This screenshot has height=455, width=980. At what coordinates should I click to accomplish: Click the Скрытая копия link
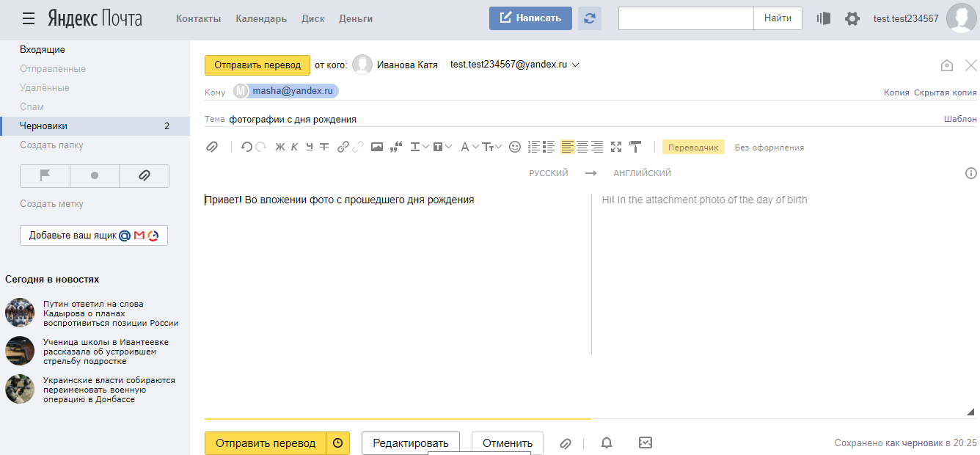tap(945, 92)
